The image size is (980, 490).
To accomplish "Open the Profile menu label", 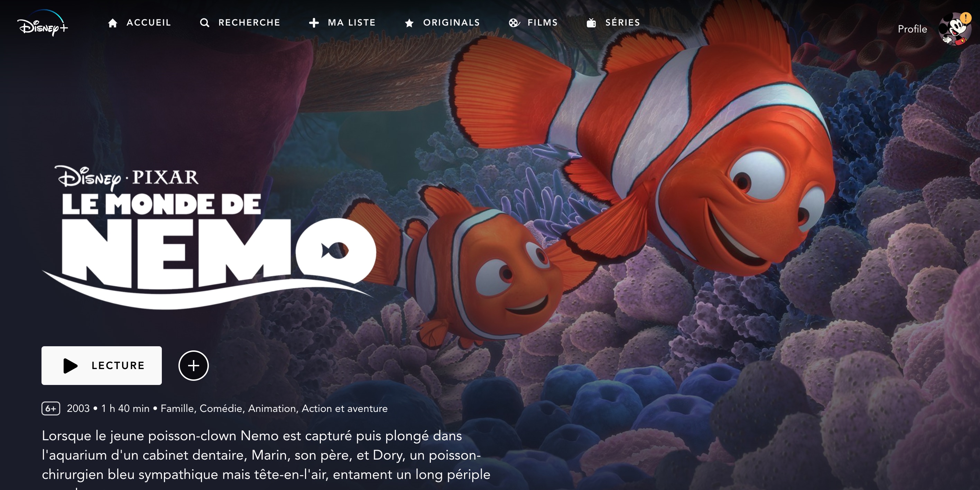I will [x=912, y=29].
